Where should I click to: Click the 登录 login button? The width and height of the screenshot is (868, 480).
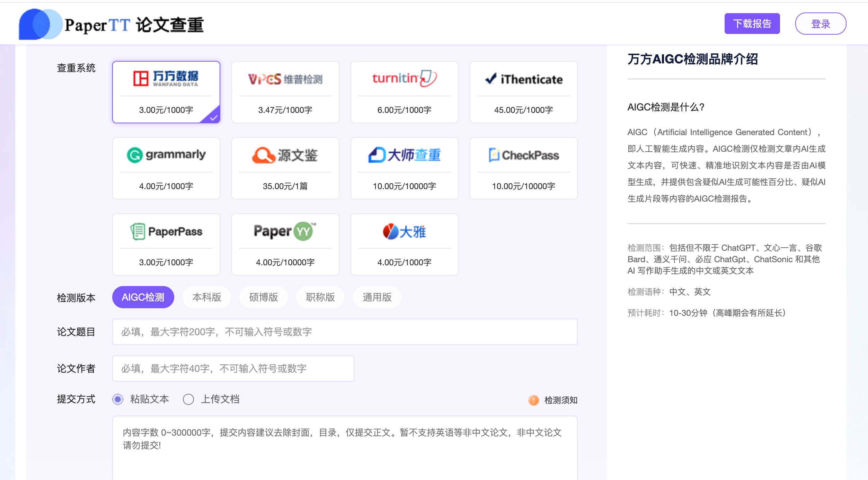coord(821,24)
